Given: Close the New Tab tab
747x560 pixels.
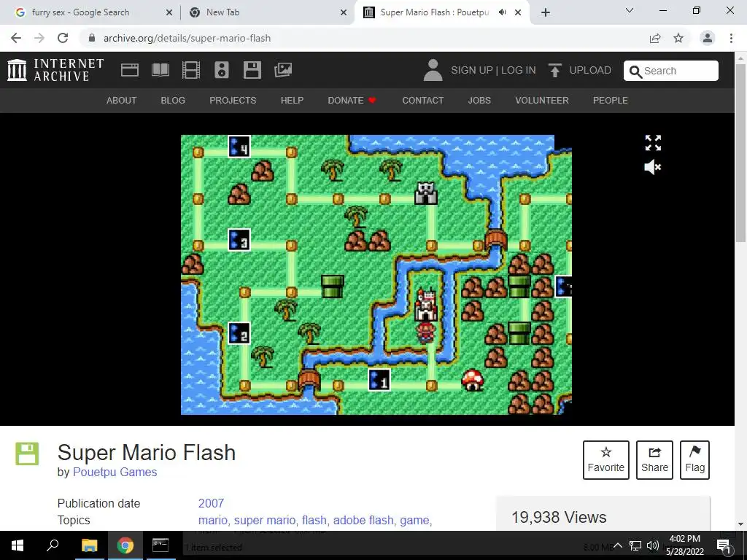Looking at the screenshot, I should pos(344,12).
